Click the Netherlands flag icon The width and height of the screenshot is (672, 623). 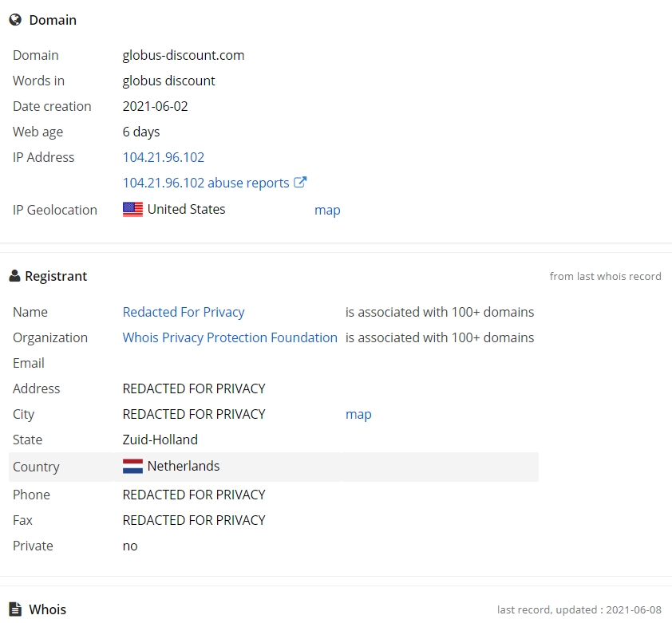132,466
